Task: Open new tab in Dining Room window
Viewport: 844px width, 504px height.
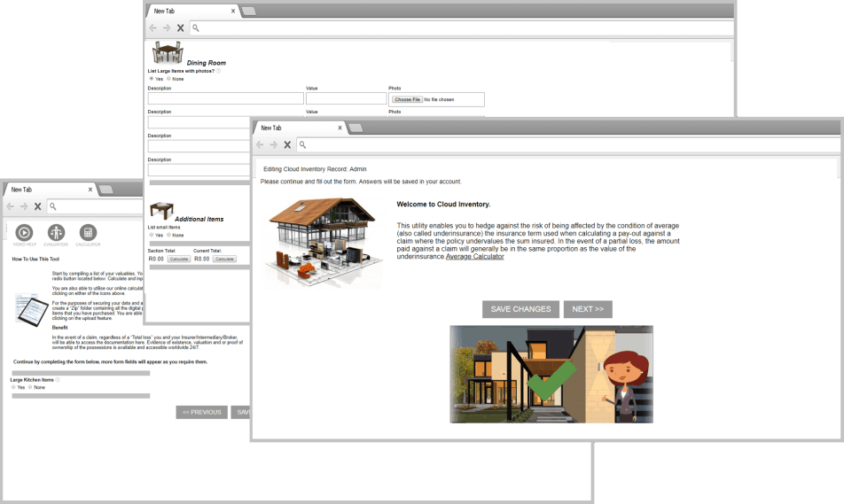Action: (x=248, y=11)
